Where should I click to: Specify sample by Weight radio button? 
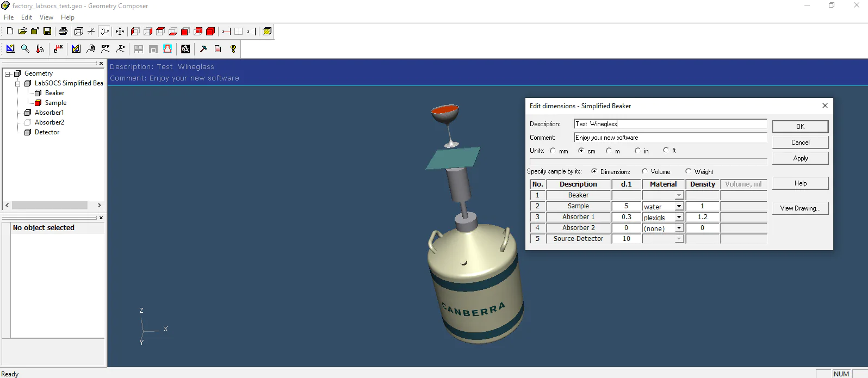click(x=689, y=171)
